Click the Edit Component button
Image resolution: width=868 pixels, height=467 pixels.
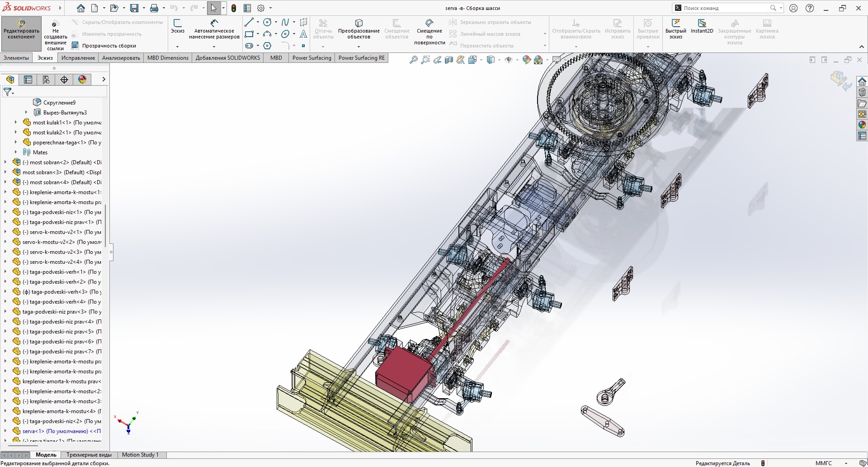point(21,30)
